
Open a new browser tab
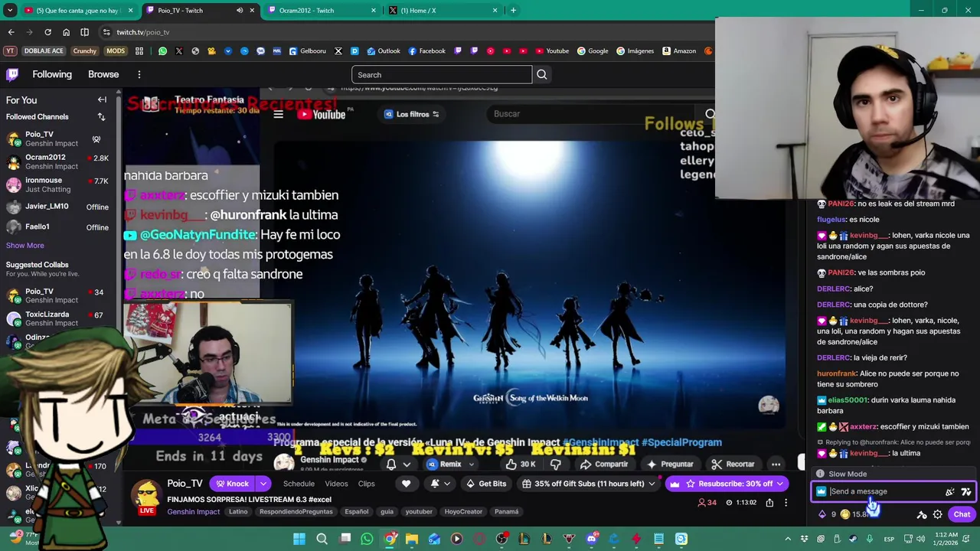coord(513,11)
